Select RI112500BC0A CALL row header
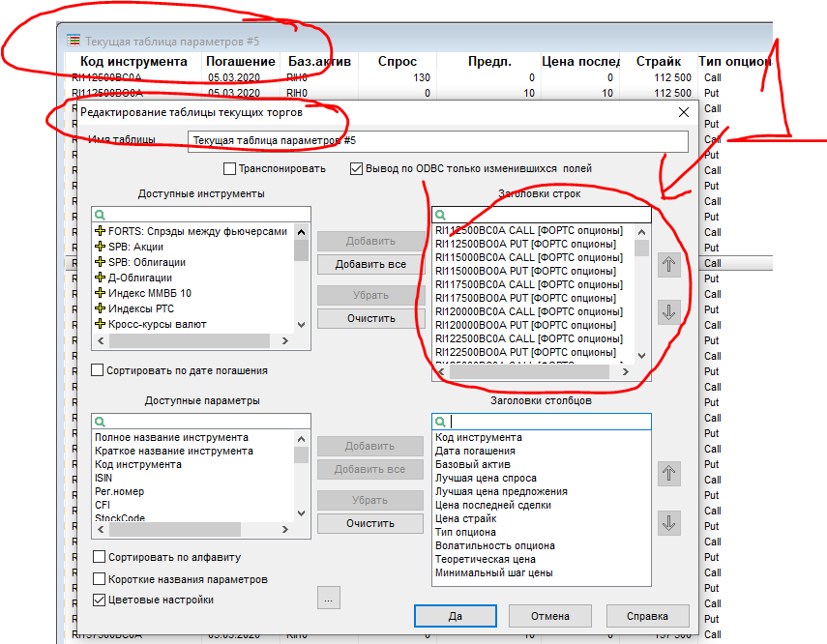Image resolution: width=827 pixels, height=644 pixels. pyautogui.click(x=529, y=230)
